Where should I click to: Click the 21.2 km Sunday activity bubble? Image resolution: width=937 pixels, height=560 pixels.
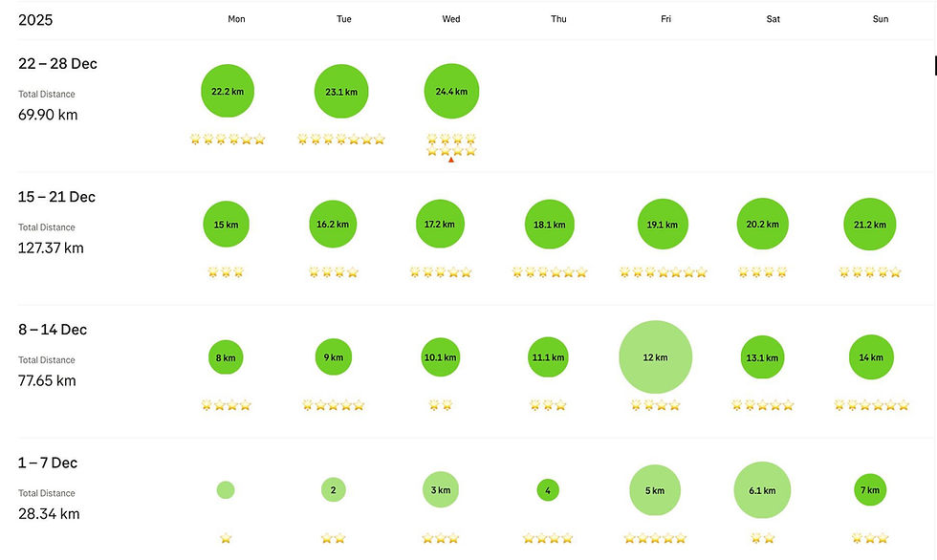tap(870, 225)
